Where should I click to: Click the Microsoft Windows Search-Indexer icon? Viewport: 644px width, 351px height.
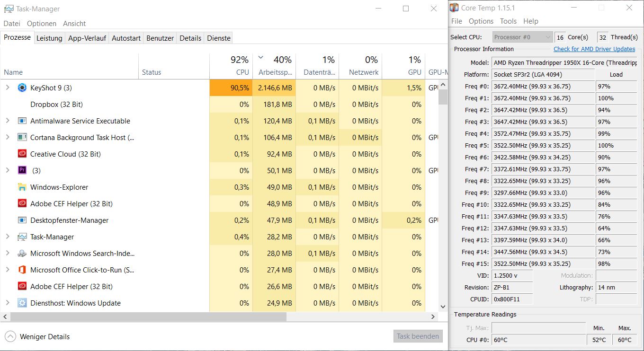(x=22, y=254)
